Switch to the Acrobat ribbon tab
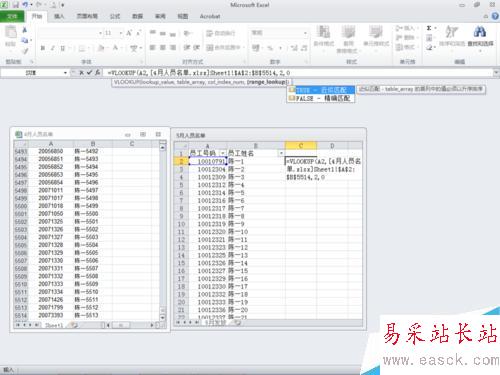500x375 pixels. point(210,16)
